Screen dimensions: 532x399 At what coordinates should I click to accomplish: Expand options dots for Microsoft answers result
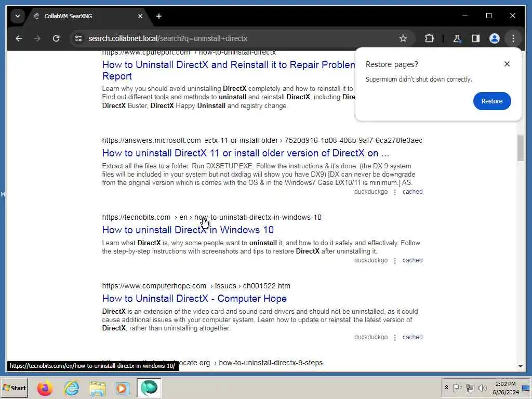pyautogui.click(x=395, y=192)
